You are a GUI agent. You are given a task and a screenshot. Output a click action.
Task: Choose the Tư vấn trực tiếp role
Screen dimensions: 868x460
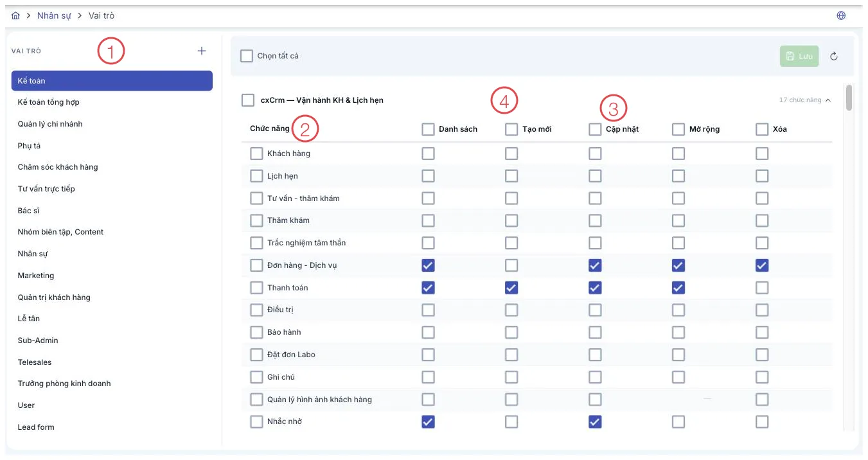[112, 189]
